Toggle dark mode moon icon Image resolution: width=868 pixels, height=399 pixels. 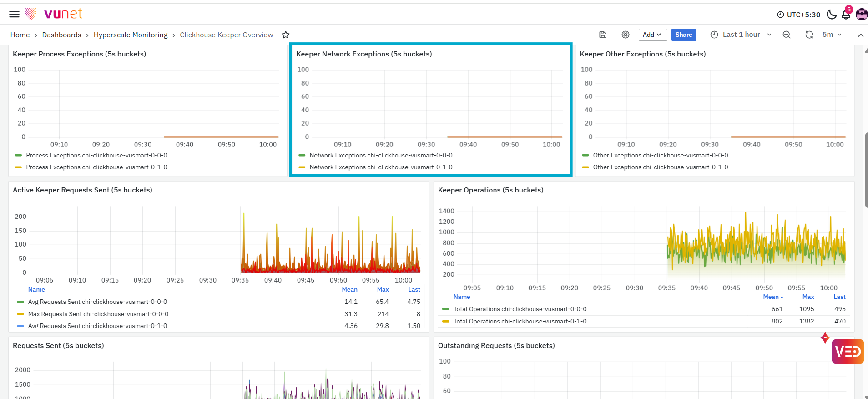coord(832,15)
